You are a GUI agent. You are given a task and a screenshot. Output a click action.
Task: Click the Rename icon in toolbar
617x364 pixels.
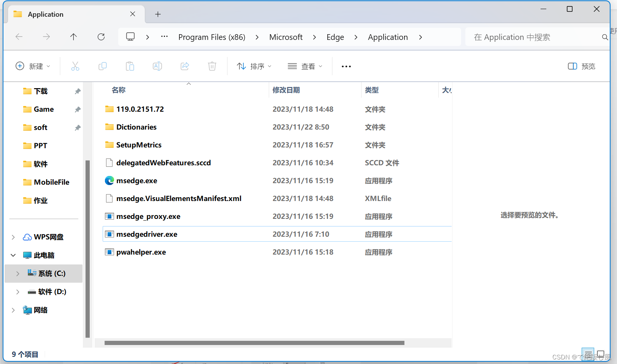[x=157, y=66]
